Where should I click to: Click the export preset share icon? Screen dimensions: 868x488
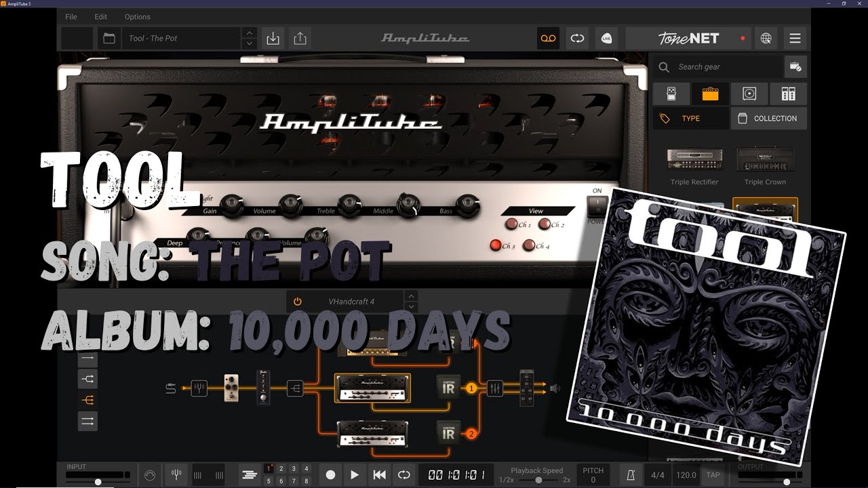point(300,39)
